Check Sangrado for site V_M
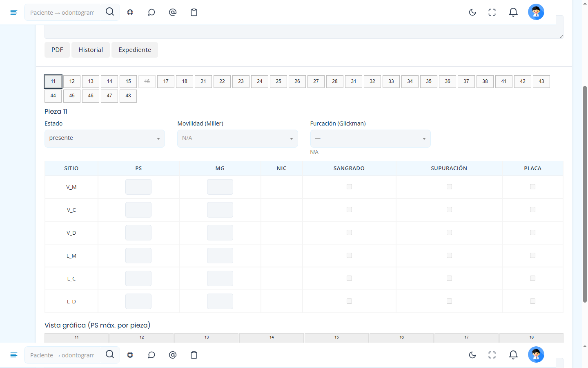Screen dimensions: 588x368 (x=349, y=187)
